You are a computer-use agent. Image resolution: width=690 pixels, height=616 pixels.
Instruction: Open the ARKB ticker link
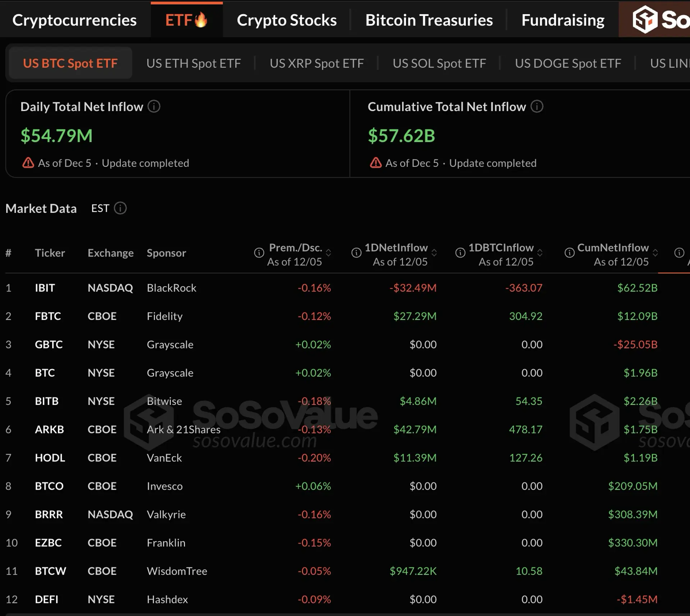click(x=49, y=429)
